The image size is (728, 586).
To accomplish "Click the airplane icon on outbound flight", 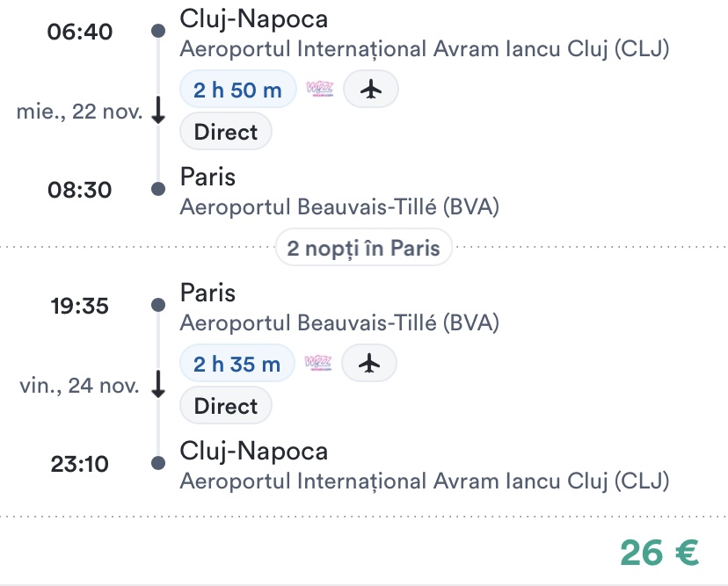I will 370,89.
